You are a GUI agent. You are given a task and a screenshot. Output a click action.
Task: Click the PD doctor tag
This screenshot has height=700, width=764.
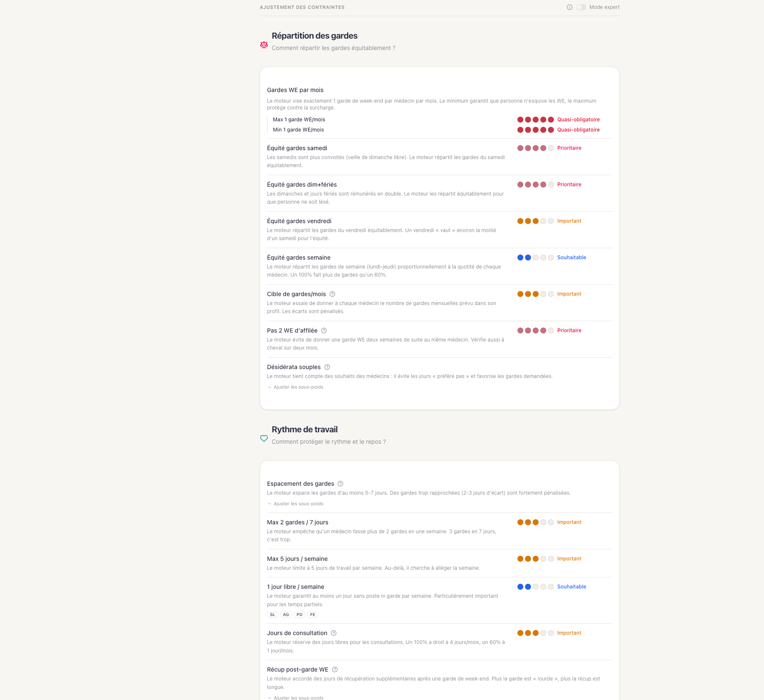300,614
